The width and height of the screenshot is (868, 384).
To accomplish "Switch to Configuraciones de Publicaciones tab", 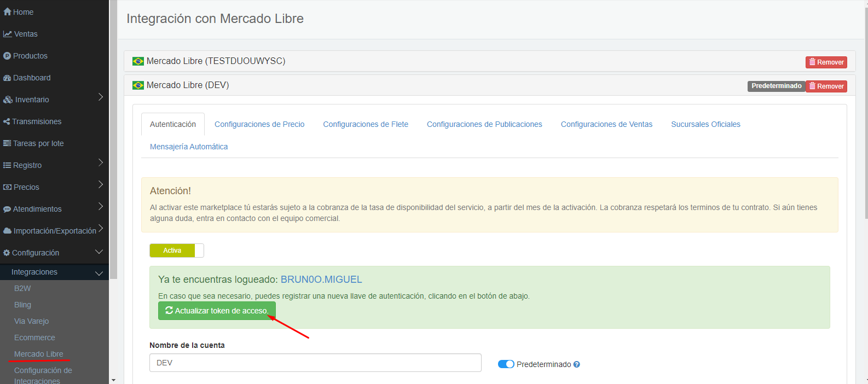I will (484, 124).
